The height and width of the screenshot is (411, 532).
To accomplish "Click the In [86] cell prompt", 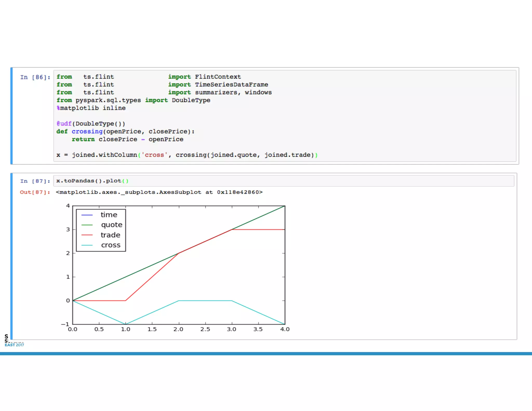I will pos(35,77).
